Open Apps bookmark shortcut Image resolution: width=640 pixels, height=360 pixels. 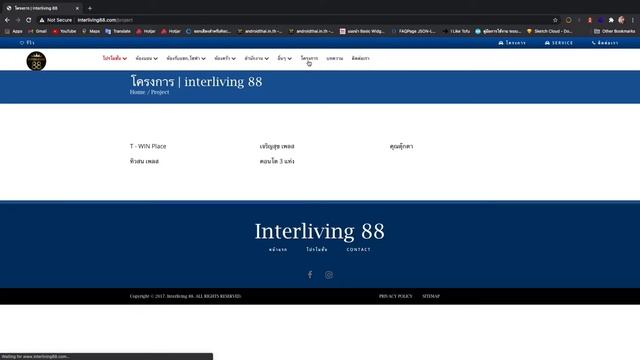point(13,31)
